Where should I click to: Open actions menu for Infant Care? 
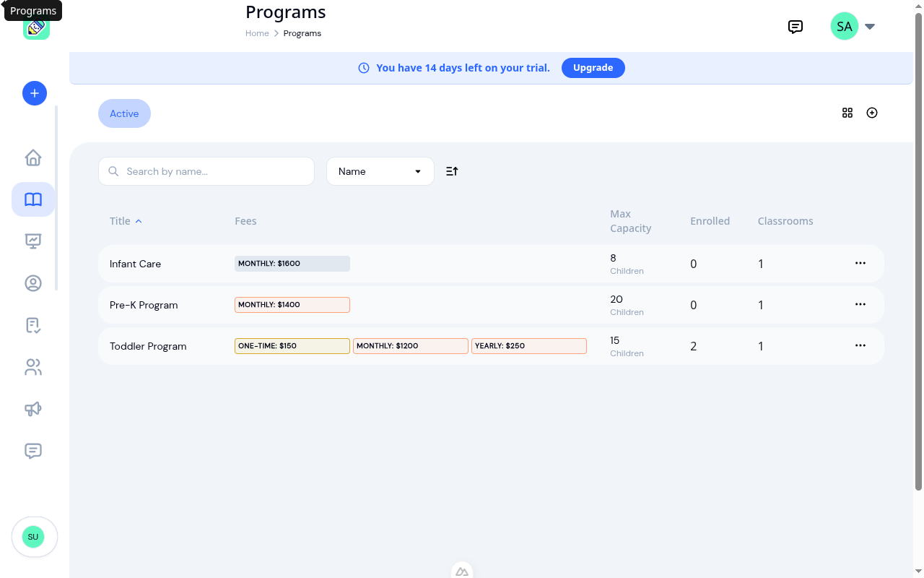click(x=860, y=263)
